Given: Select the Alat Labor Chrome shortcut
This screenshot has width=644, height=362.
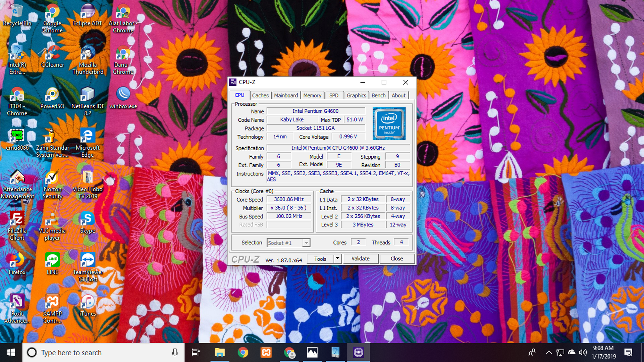Looking at the screenshot, I should point(123,18).
